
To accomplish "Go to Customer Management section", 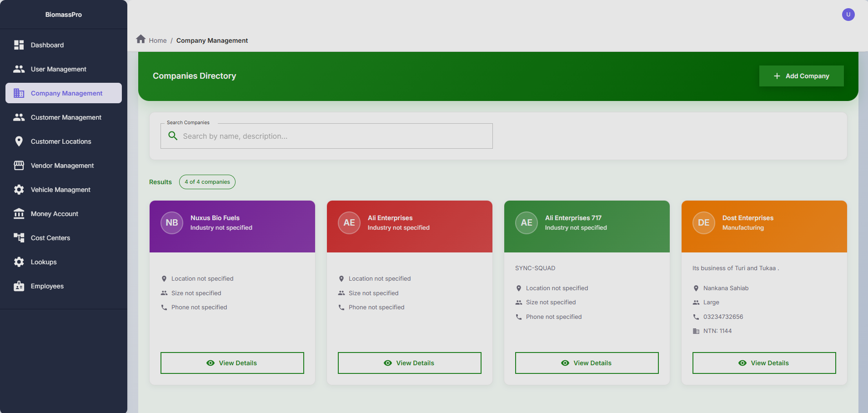I will [x=66, y=117].
